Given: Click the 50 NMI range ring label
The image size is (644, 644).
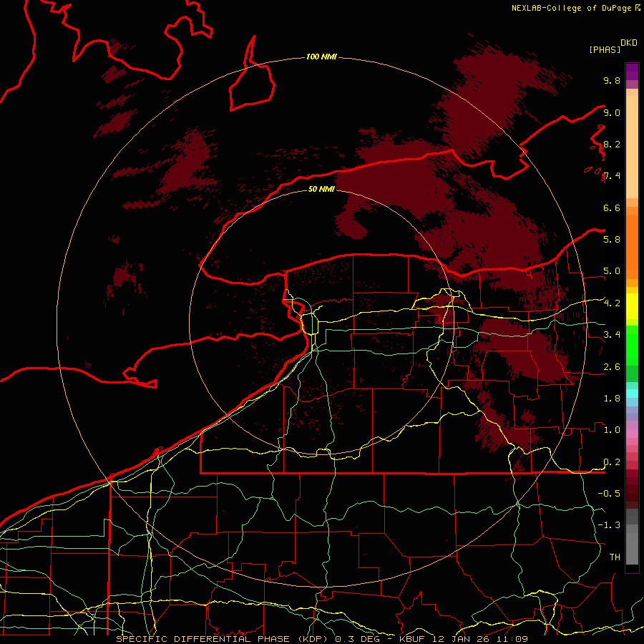Looking at the screenshot, I should coord(321,189).
